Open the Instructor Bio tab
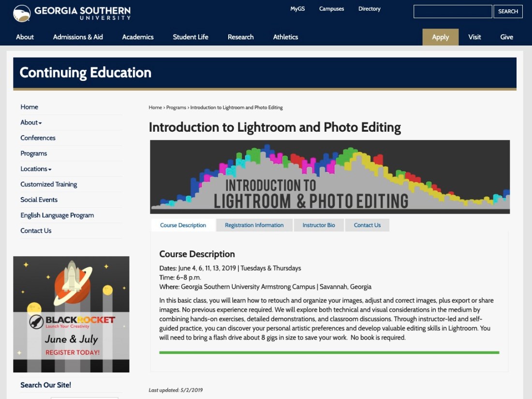Image resolution: width=532 pixels, height=399 pixels. 319,225
